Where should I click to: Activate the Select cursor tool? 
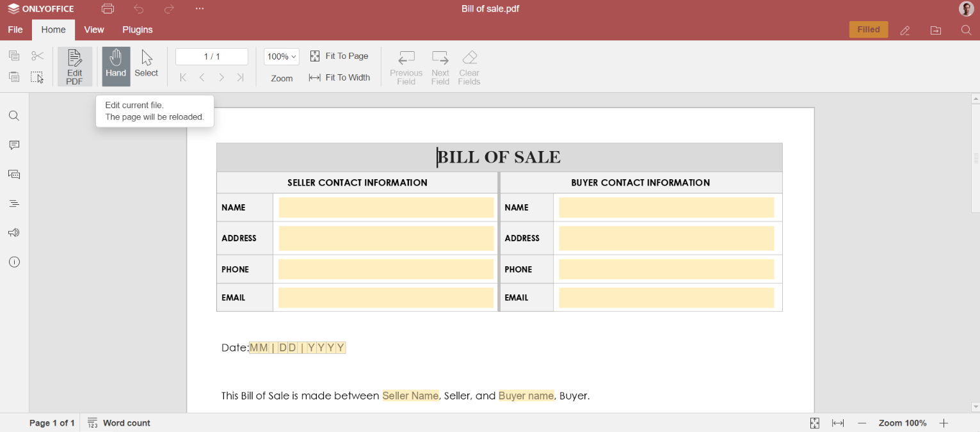147,64
